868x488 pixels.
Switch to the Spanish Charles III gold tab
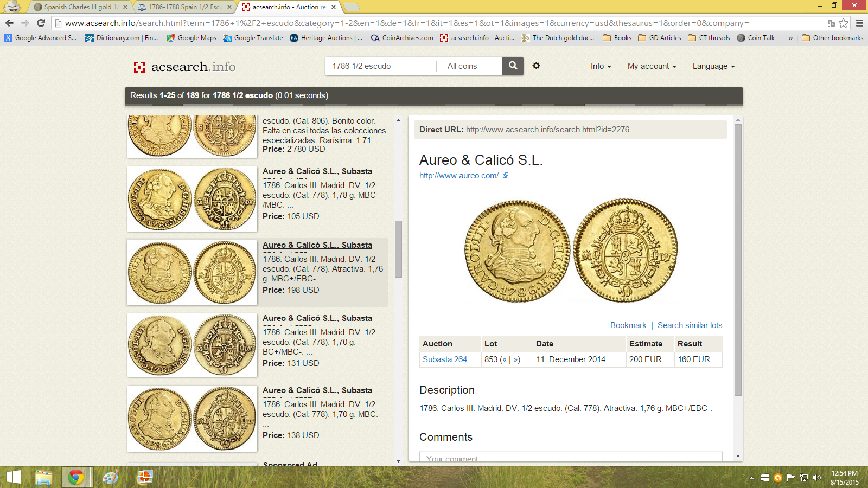point(78,7)
